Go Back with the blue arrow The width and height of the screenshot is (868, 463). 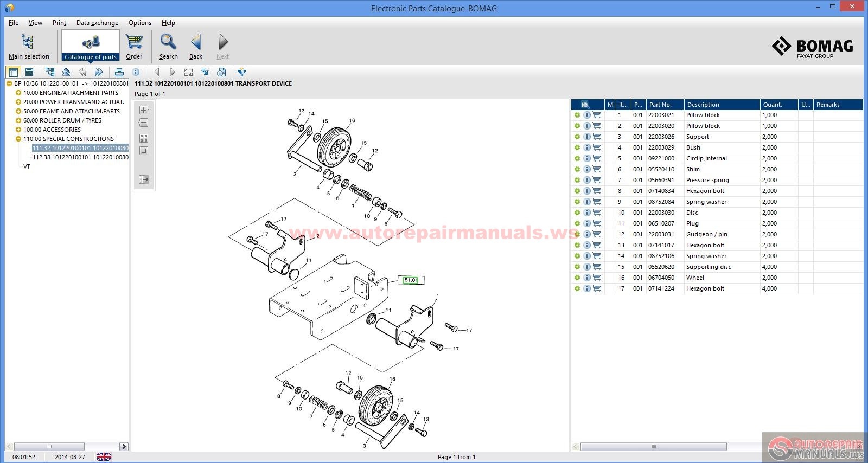point(196,46)
